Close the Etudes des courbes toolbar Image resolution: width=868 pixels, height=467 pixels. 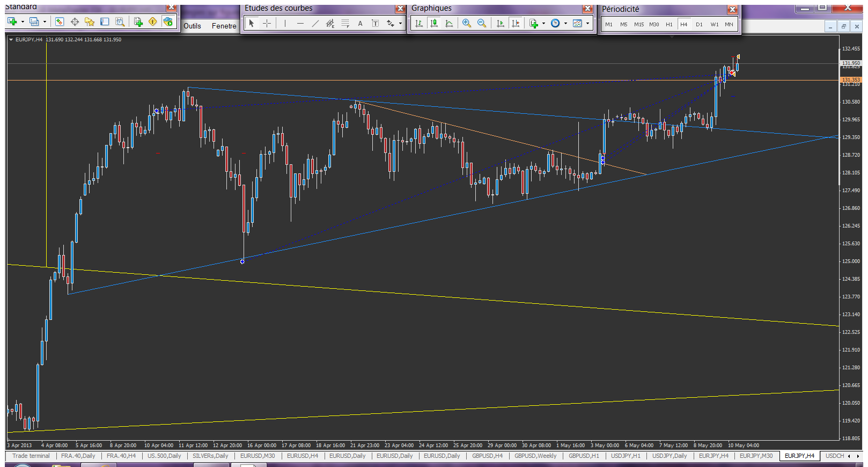pos(400,9)
